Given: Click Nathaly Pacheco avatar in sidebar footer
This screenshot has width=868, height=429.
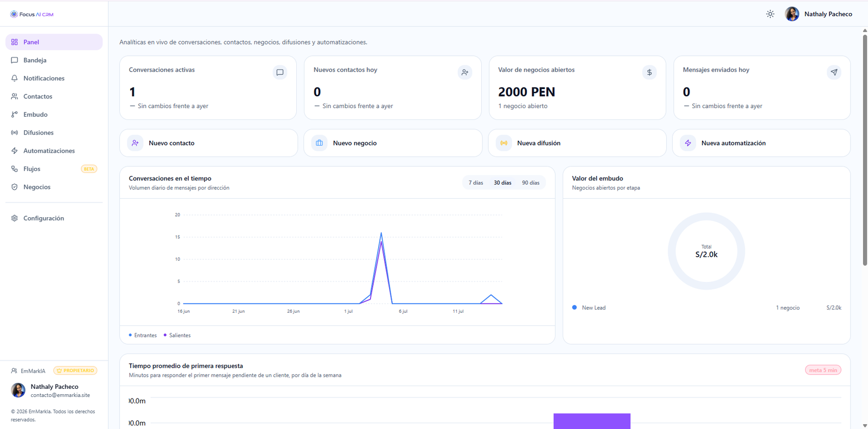Looking at the screenshot, I should pos(18,390).
